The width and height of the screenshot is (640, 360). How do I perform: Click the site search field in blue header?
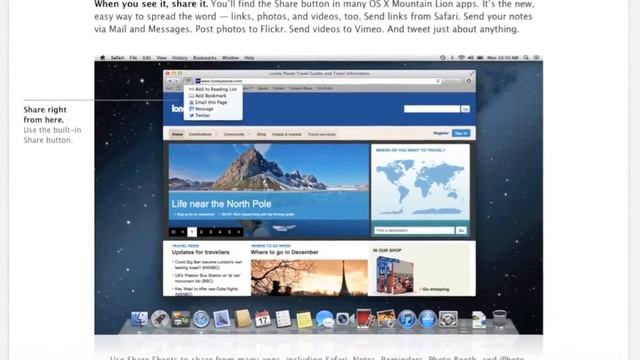point(432,109)
